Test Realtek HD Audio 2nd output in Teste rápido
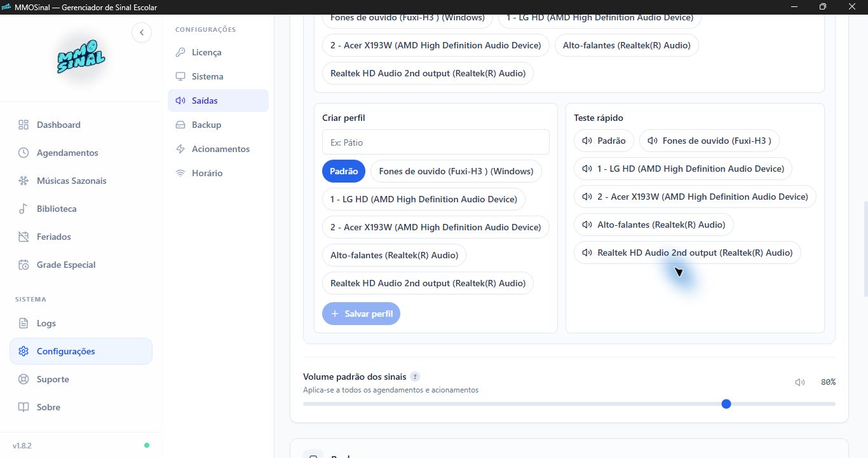 coord(688,253)
